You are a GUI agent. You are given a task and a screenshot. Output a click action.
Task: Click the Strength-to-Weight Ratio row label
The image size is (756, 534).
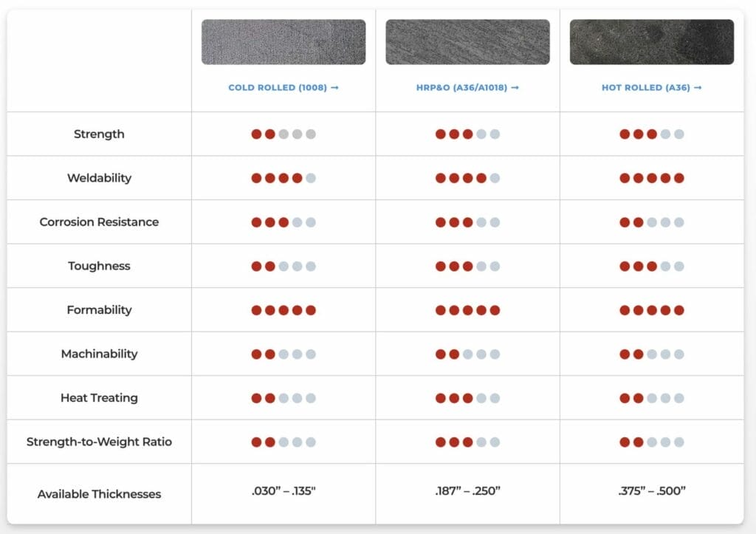click(99, 442)
